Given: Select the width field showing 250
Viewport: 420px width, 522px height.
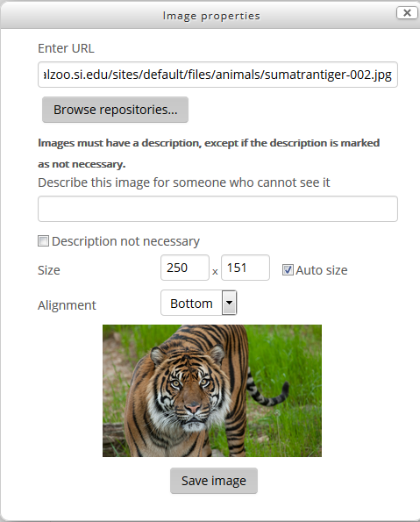Looking at the screenshot, I should click(x=185, y=268).
